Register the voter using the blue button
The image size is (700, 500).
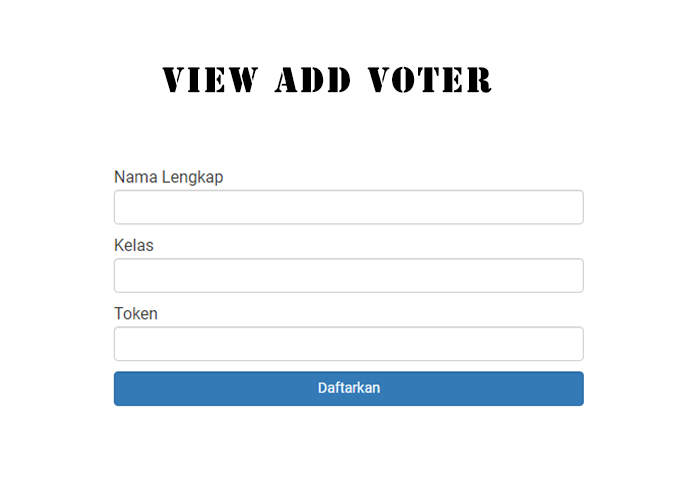[x=348, y=388]
